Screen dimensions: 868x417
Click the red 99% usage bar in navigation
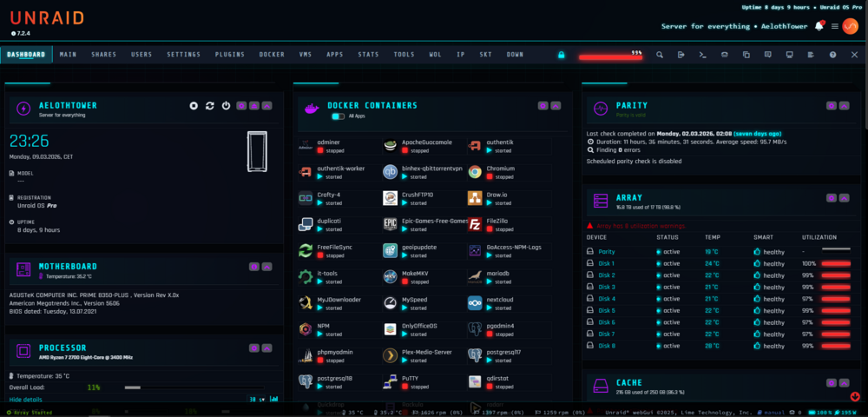tap(610, 56)
